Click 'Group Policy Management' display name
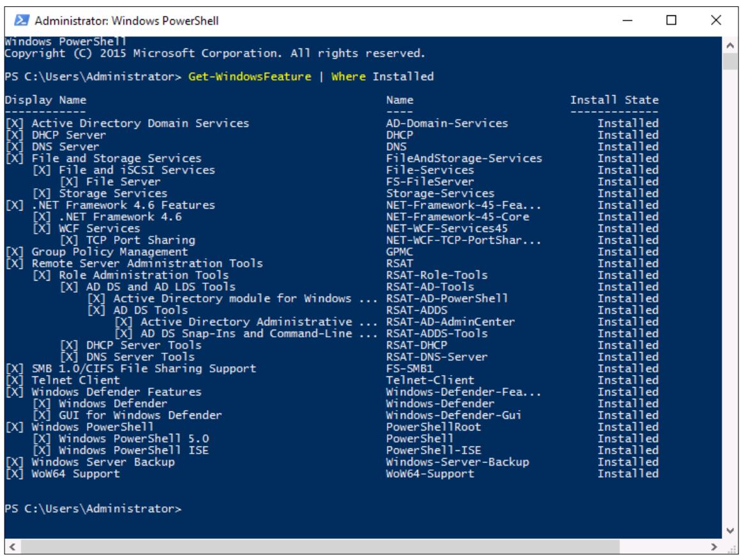This screenshot has width=743, height=560. point(109,252)
